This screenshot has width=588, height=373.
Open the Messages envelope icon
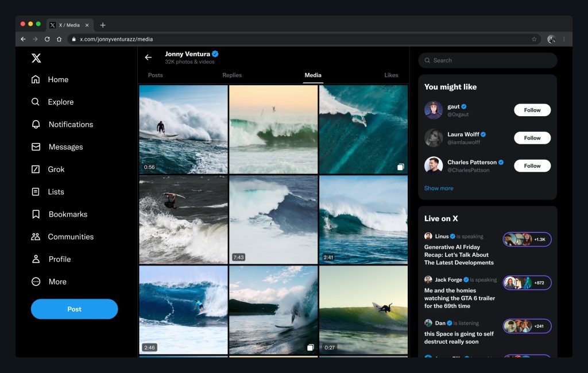coord(36,147)
